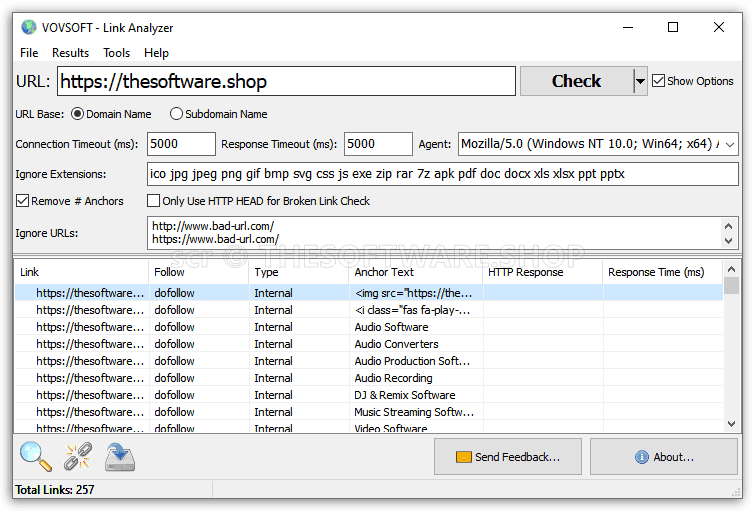
Task: Minimize the Link Analyzer window
Action: pos(628,27)
